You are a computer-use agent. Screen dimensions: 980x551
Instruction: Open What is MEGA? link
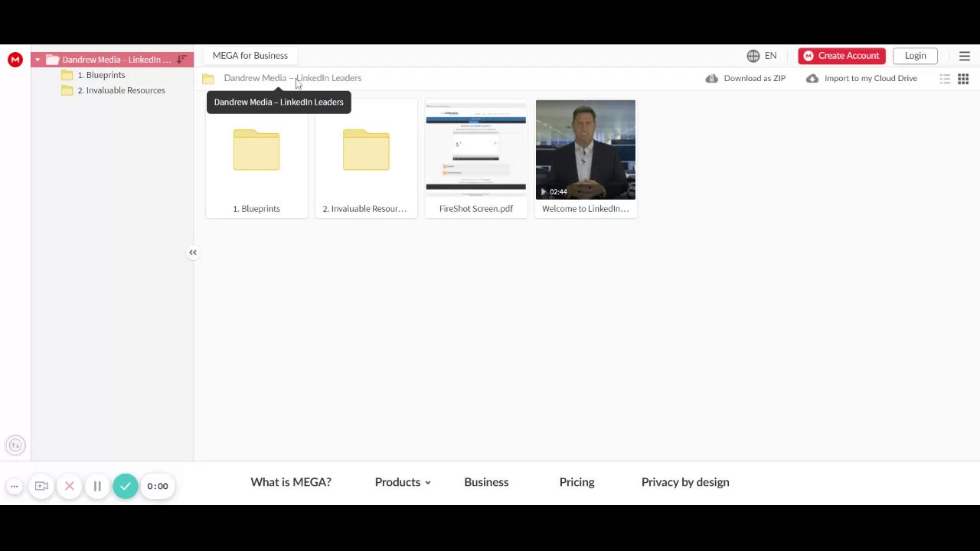coord(291,482)
